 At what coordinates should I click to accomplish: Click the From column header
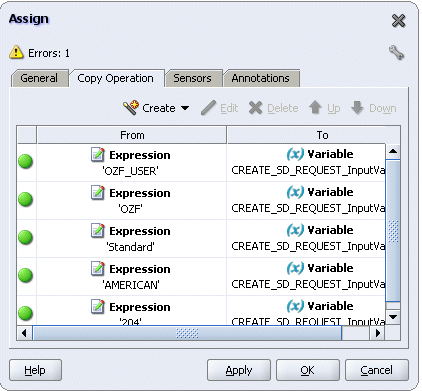click(x=132, y=135)
